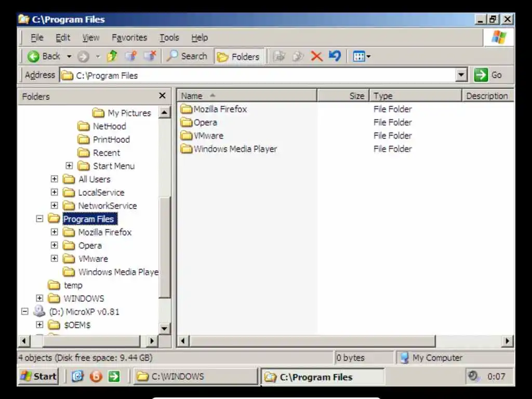Click the Address bar path field
Screen dimensions: 532x399
click(258, 75)
